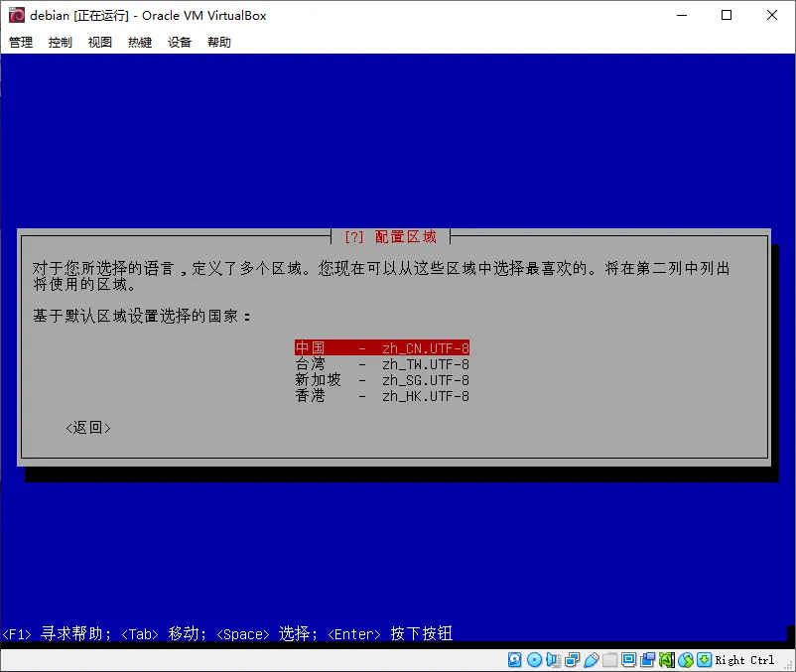796x672 pixels.
Task: Click the mouse integration globe icon
Action: pos(685,660)
